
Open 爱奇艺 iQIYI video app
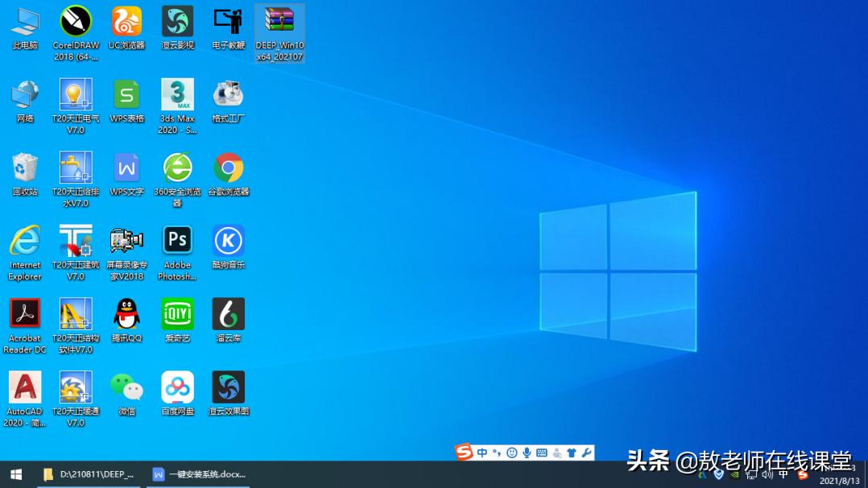coord(176,312)
